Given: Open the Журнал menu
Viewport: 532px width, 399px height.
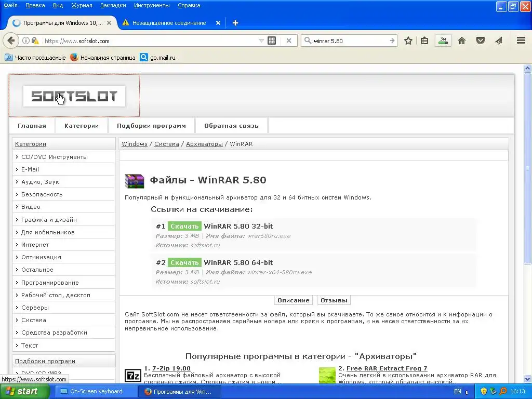Looking at the screenshot, I should (x=82, y=5).
